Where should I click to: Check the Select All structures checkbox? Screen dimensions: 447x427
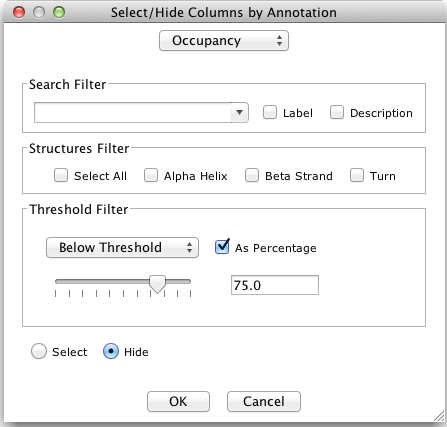click(x=61, y=175)
